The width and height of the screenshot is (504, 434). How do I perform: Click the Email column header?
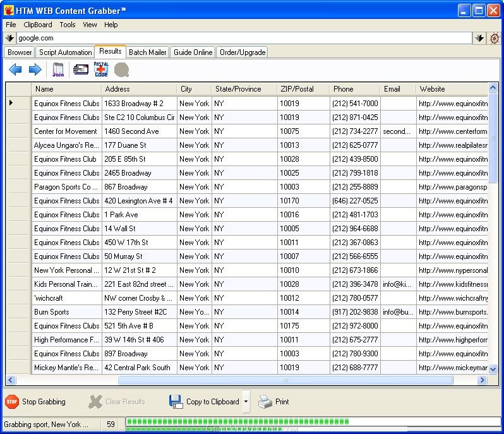tap(399, 89)
